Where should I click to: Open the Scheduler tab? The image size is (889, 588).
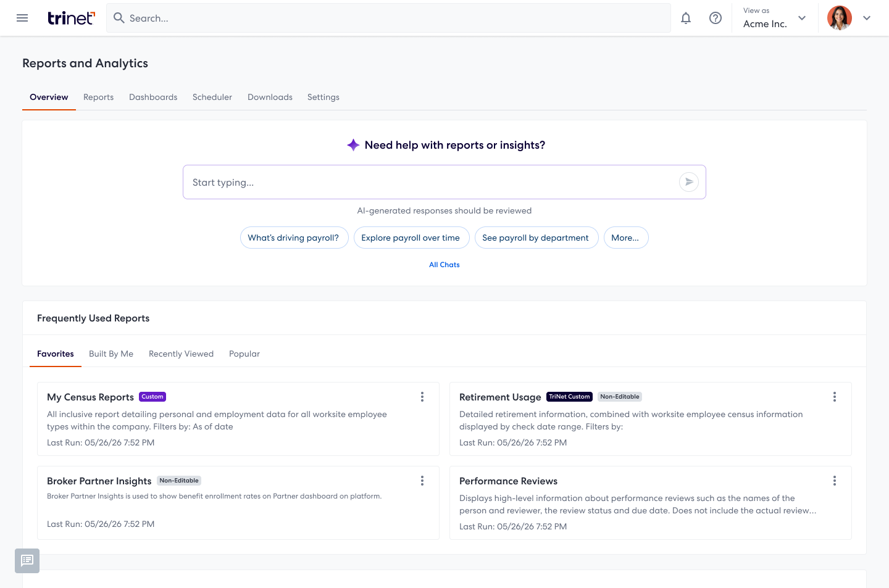(212, 97)
